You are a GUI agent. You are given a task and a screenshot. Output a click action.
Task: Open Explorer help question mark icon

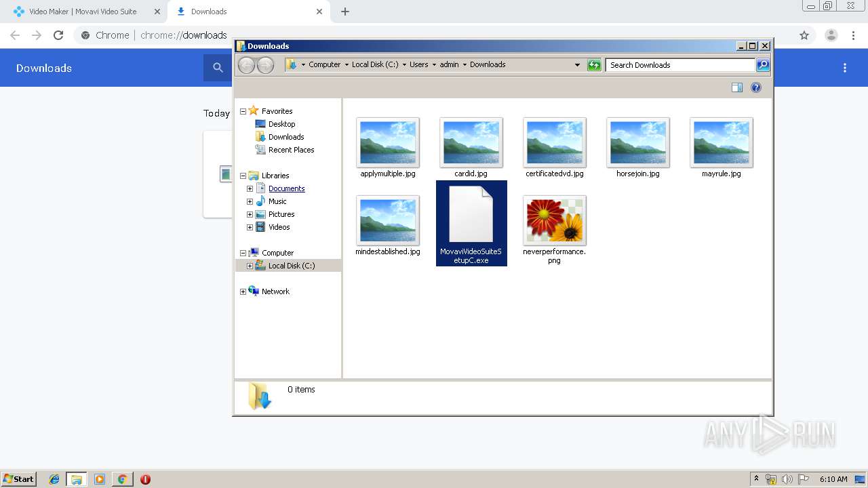click(x=756, y=87)
